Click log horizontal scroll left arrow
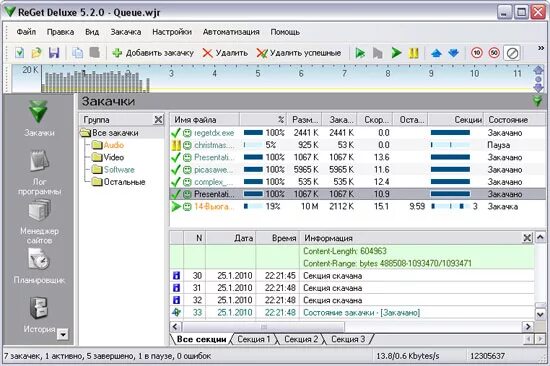 175,327
